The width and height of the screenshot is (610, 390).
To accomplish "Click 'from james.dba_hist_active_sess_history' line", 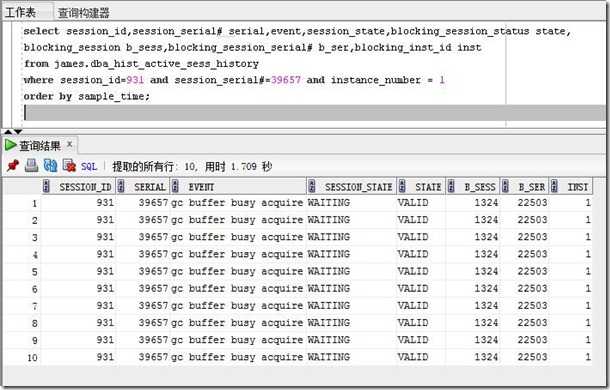I will coord(141,63).
